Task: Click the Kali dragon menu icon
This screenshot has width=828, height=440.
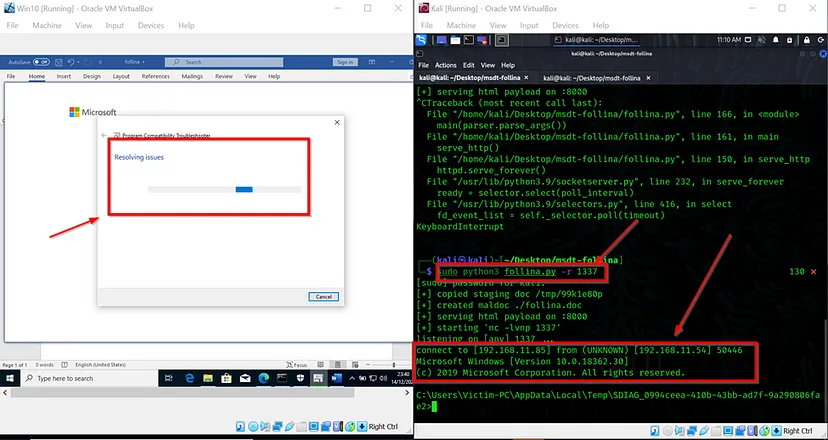Action: pos(424,40)
